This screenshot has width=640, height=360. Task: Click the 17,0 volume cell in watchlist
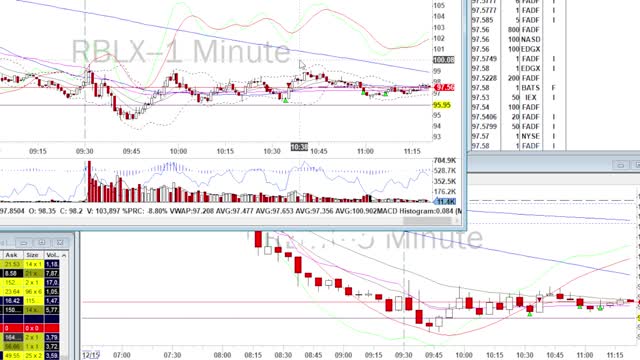click(x=51, y=282)
